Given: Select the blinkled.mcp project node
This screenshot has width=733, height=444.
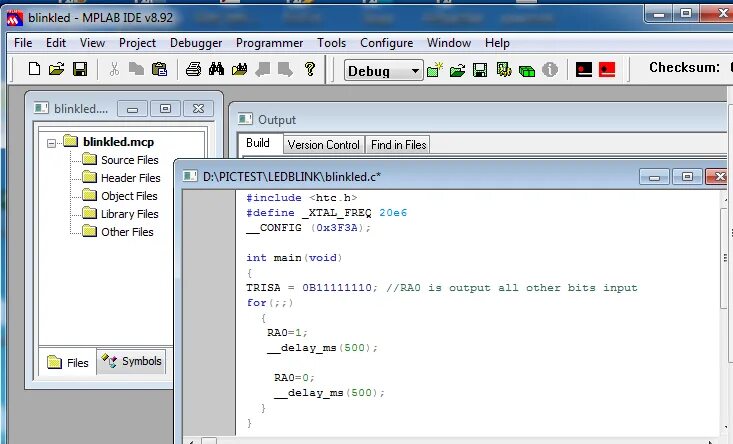Looking at the screenshot, I should pyautogui.click(x=118, y=142).
